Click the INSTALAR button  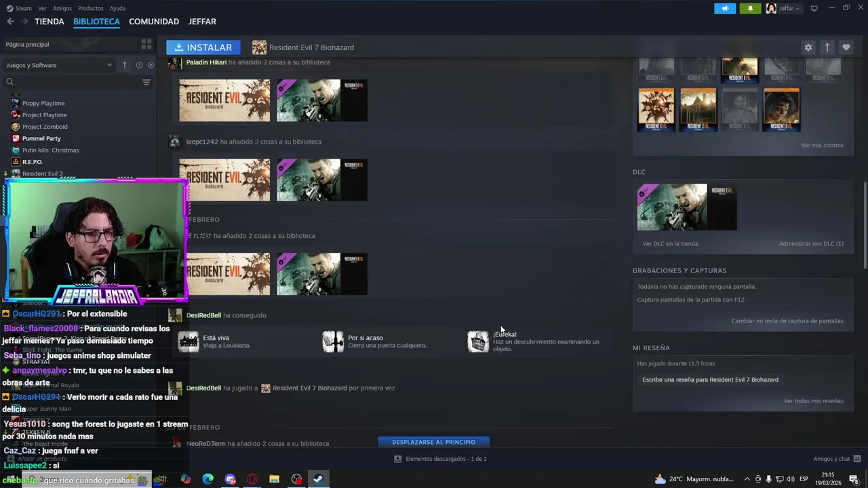203,47
